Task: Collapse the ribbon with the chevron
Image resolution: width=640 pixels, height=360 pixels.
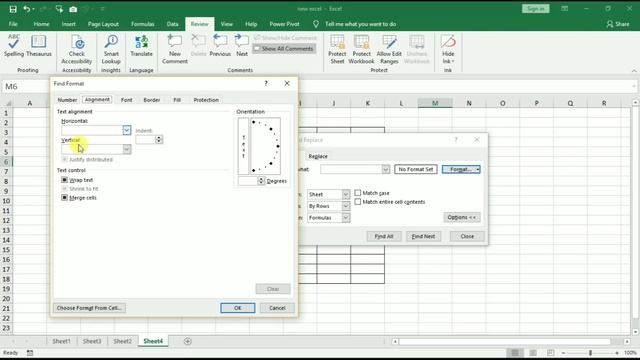Action: [x=634, y=71]
